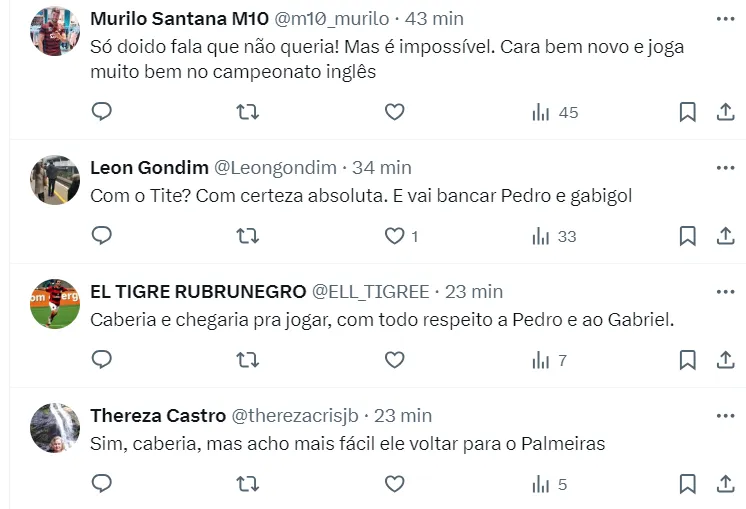Image resolution: width=746 pixels, height=509 pixels.
Task: Open the @therezacrisjb handle link
Action: (x=295, y=415)
